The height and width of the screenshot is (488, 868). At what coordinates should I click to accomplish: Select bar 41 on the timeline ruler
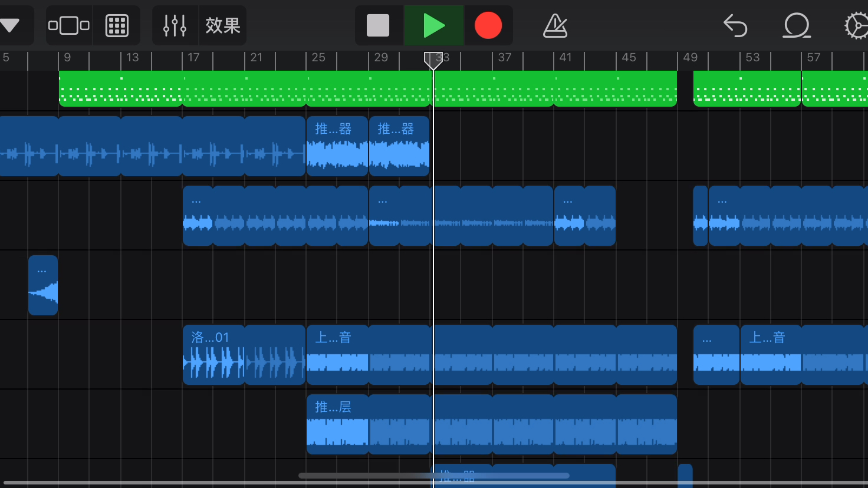point(565,57)
